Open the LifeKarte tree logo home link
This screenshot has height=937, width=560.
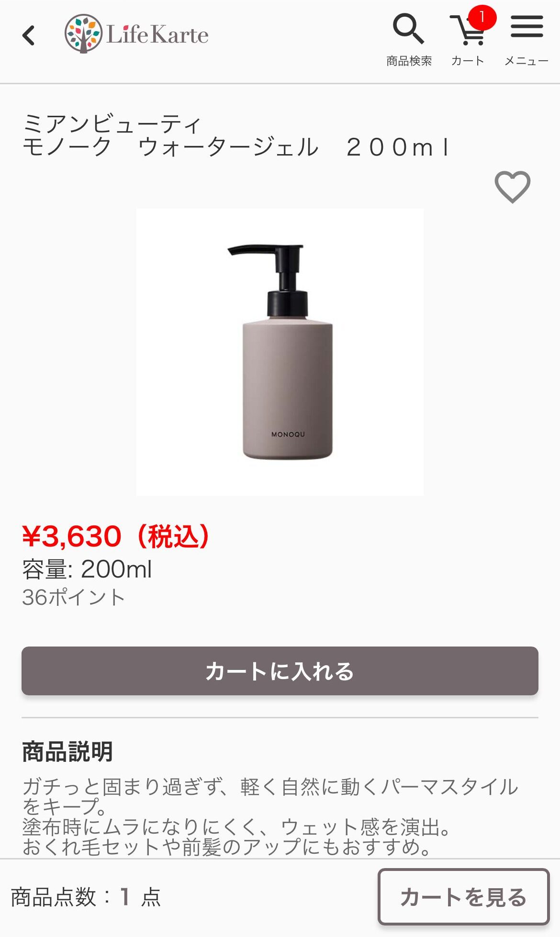[x=83, y=33]
